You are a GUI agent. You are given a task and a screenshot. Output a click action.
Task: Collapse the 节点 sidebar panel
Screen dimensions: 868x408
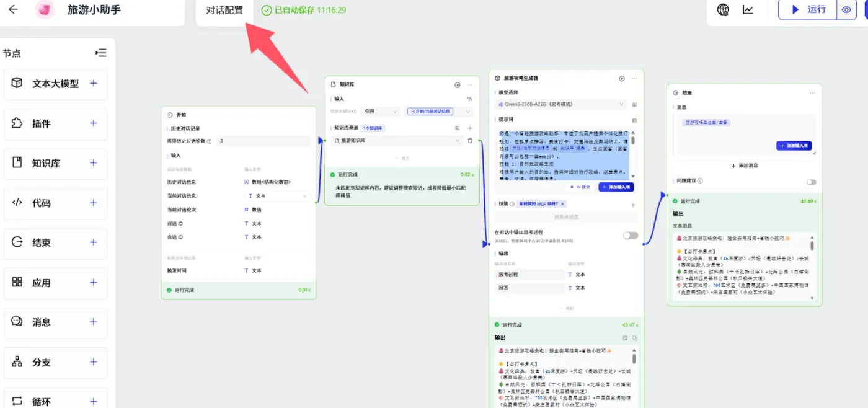pos(101,53)
